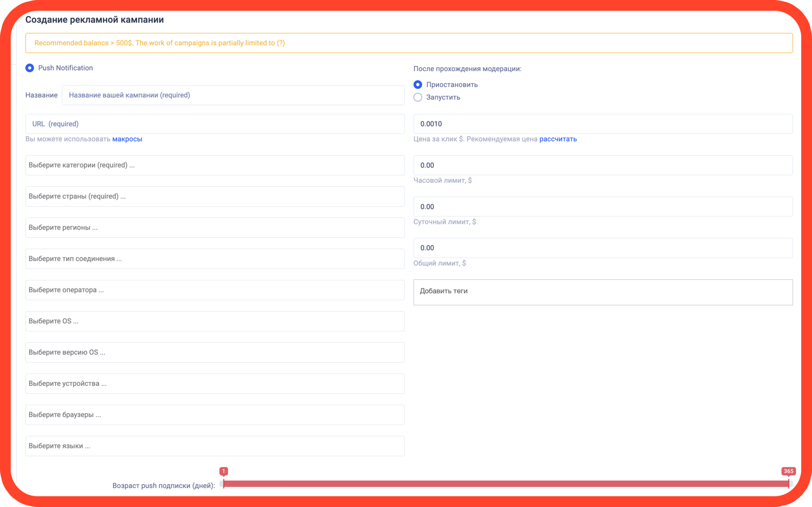Choose the Приостановить option after moderation
Image resolution: width=812 pixels, height=507 pixels.
[x=418, y=84]
